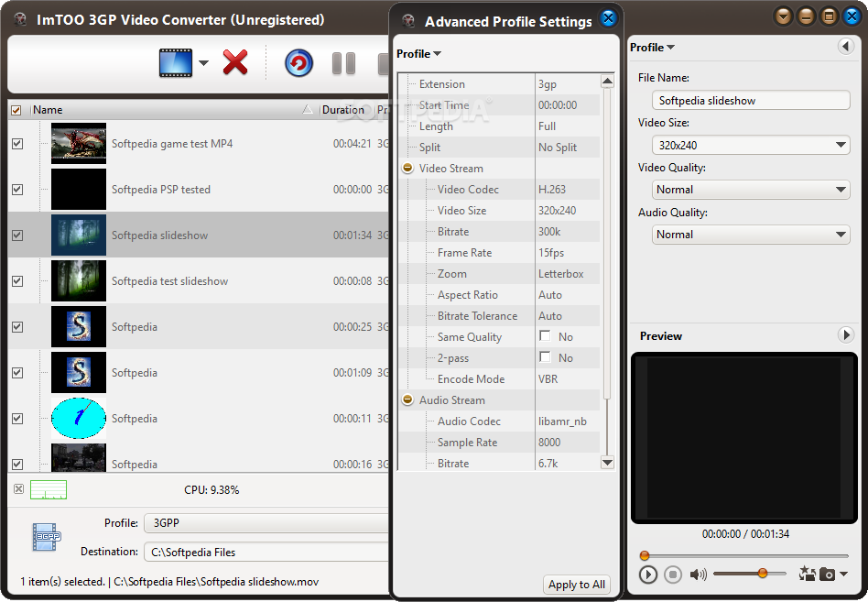
Task: Click the Zoom Letterbox value
Action: click(x=560, y=274)
